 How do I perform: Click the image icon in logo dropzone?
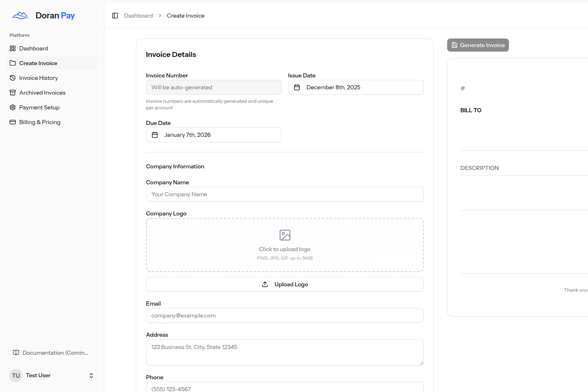tap(285, 235)
